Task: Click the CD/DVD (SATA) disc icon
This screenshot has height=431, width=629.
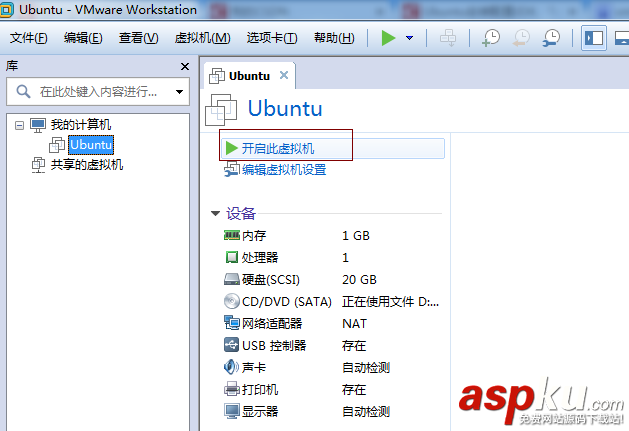Action: (231, 301)
